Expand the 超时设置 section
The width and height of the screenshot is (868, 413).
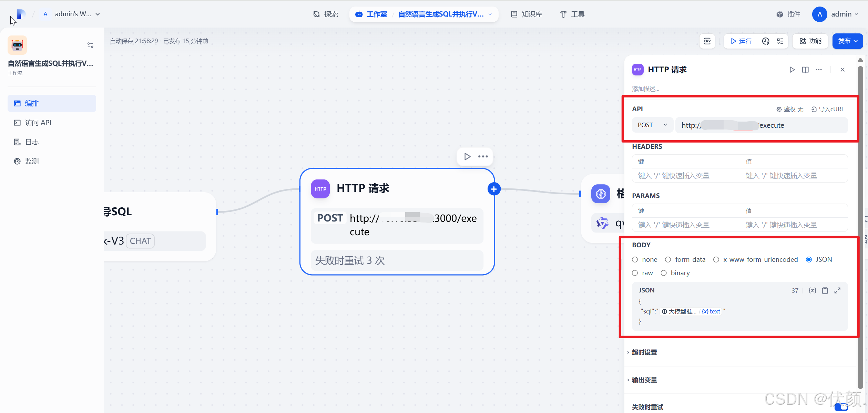point(644,352)
